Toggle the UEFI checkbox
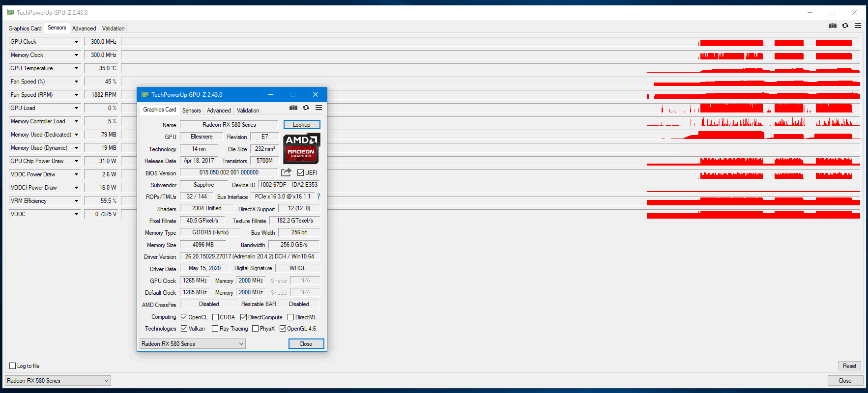 coord(300,173)
